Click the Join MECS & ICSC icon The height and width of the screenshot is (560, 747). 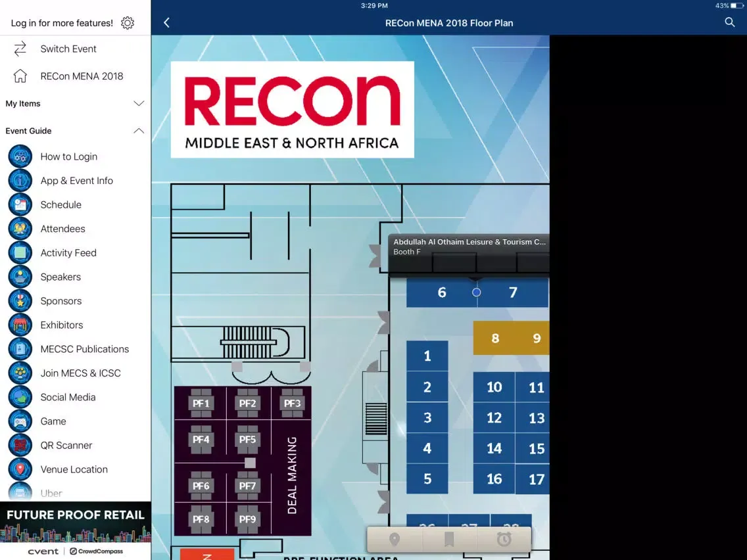[x=20, y=373]
